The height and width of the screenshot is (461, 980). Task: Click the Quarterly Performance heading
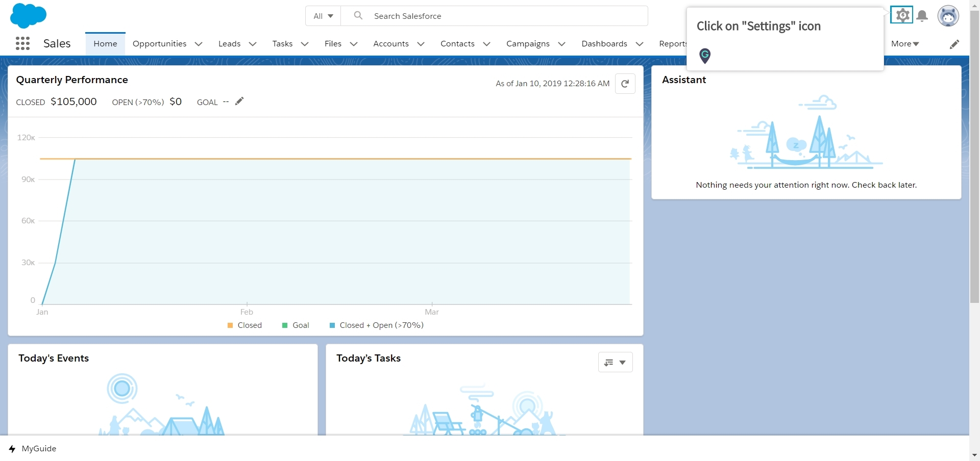pyautogui.click(x=72, y=80)
